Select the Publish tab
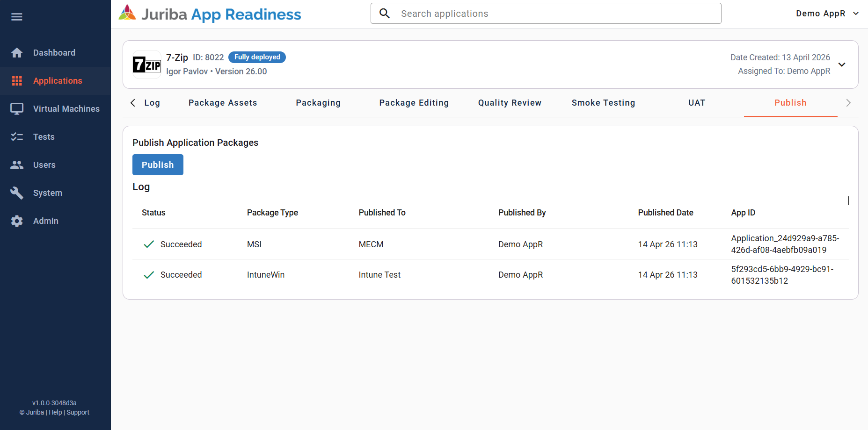 coord(790,103)
